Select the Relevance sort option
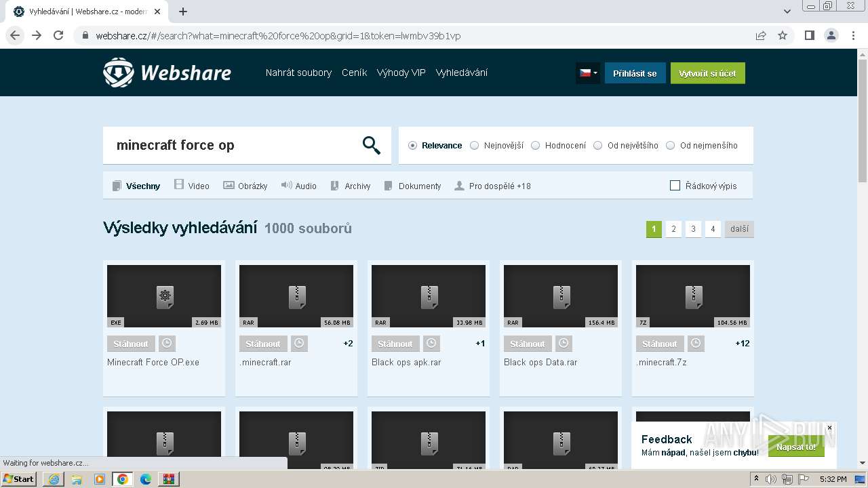The height and width of the screenshot is (488, 868). pos(435,146)
